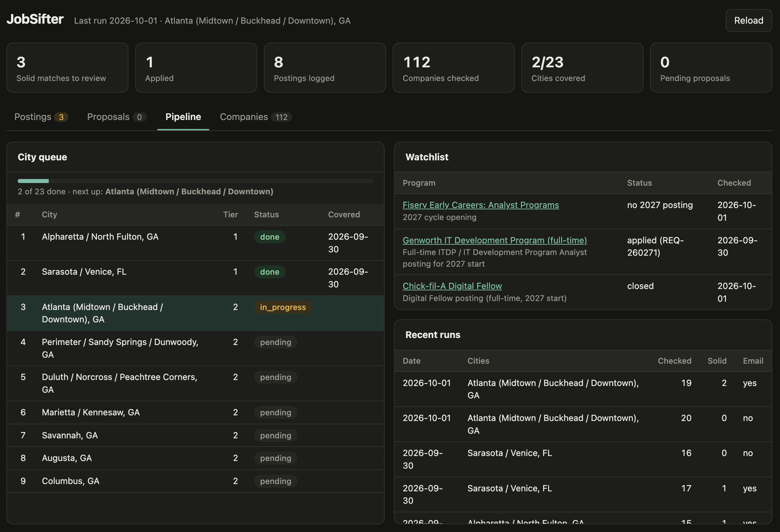Click the Companies tab count badge 112
Viewport: 780px width, 532px height.
pyautogui.click(x=281, y=117)
